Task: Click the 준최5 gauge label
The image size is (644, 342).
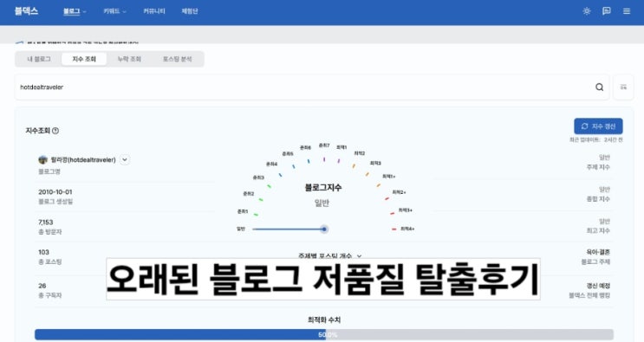Action: tap(288, 154)
